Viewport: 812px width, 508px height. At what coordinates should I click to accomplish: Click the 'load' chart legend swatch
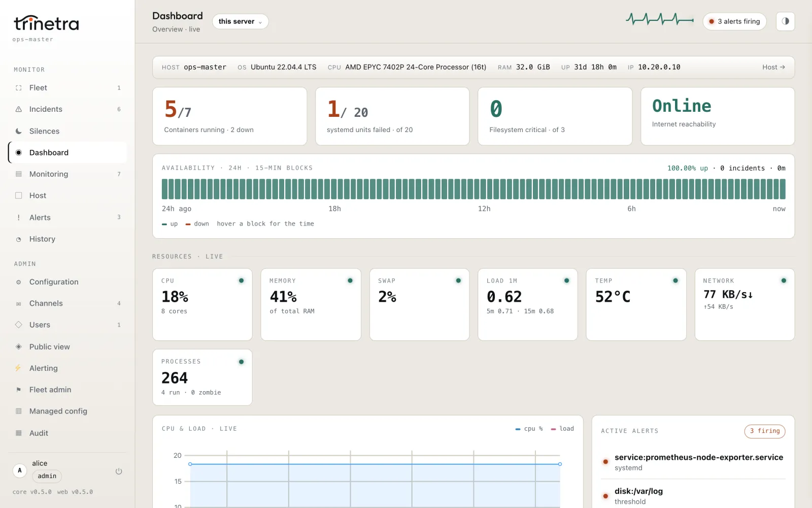553,429
